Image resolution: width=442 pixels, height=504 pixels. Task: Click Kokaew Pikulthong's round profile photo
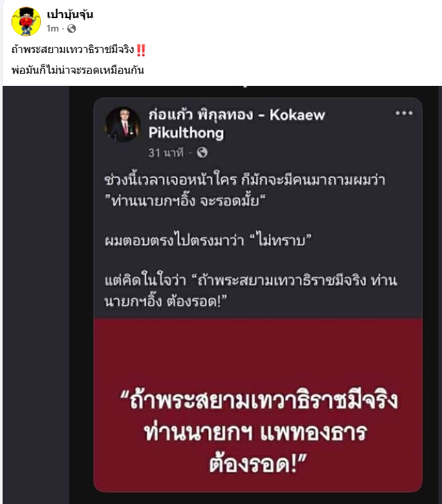click(x=122, y=124)
